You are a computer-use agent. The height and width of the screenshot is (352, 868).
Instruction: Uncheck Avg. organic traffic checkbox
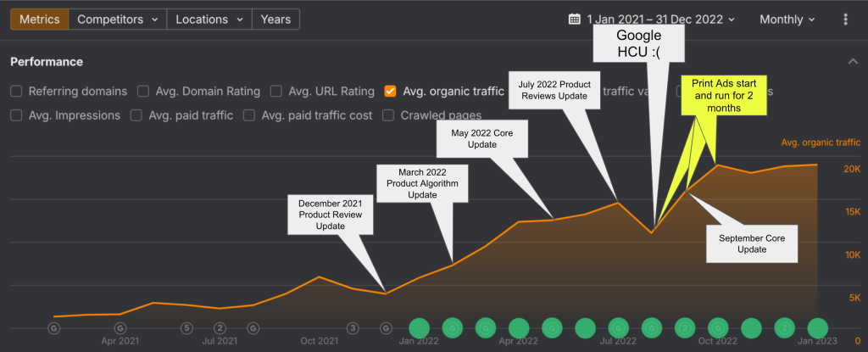coord(390,91)
